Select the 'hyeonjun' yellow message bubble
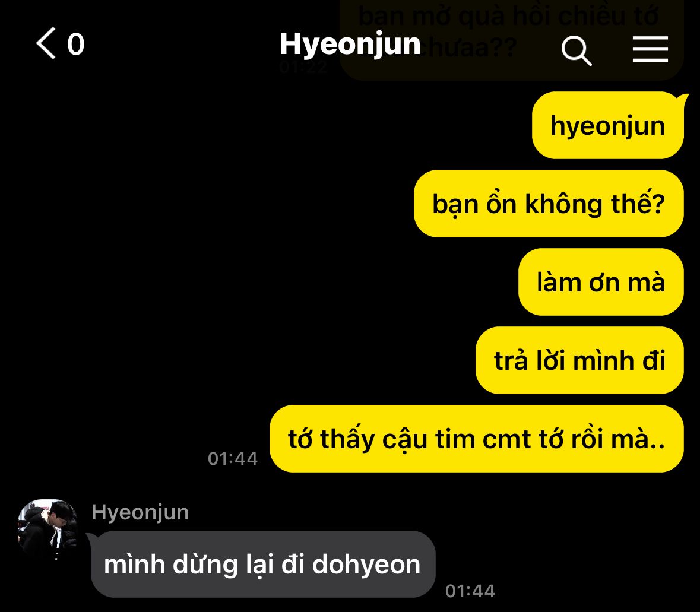 tap(607, 125)
